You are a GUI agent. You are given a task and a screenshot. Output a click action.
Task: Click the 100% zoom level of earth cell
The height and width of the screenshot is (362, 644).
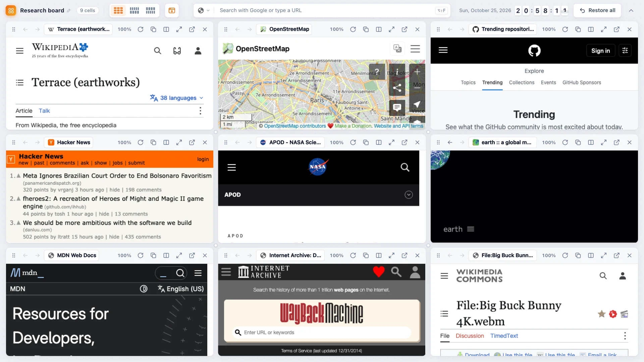click(549, 142)
